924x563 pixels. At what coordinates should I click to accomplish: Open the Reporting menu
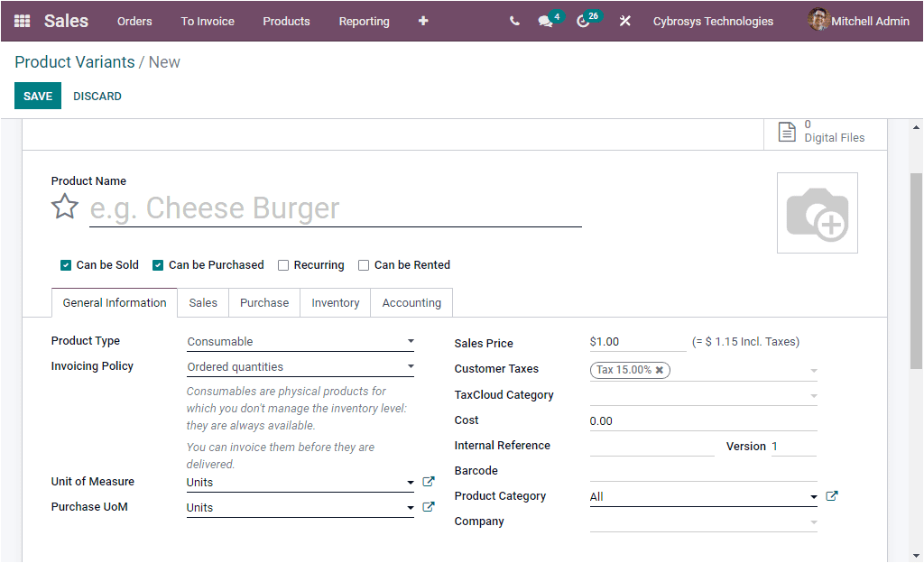pos(364,21)
